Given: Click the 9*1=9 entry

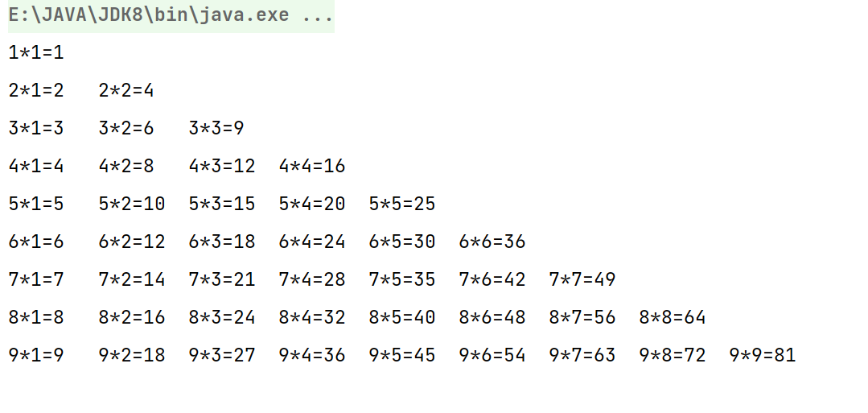Looking at the screenshot, I should pyautogui.click(x=36, y=355).
